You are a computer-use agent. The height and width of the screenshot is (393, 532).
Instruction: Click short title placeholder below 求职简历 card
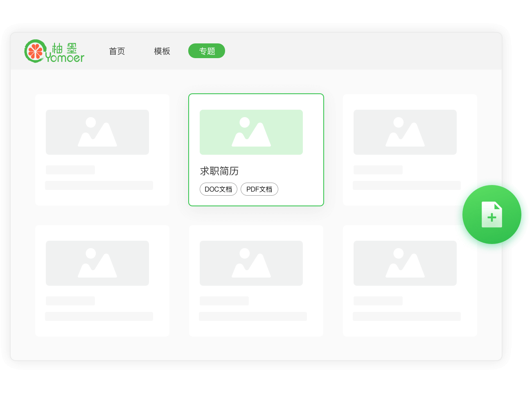point(224,301)
